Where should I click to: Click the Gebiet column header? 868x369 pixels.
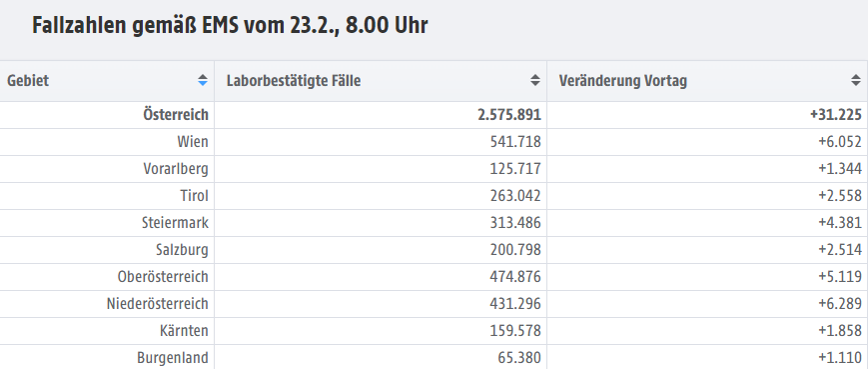[x=107, y=81]
